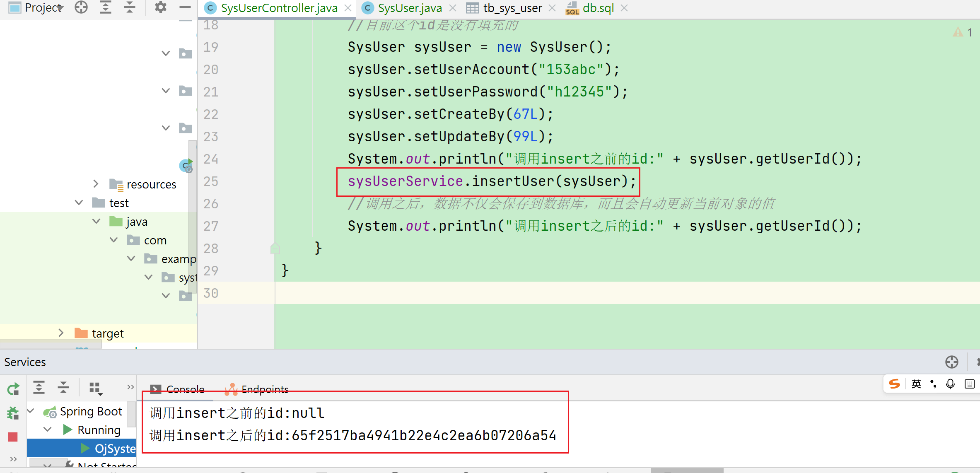
Task: Click the rerun icon in Services panel
Action: [x=13, y=389]
